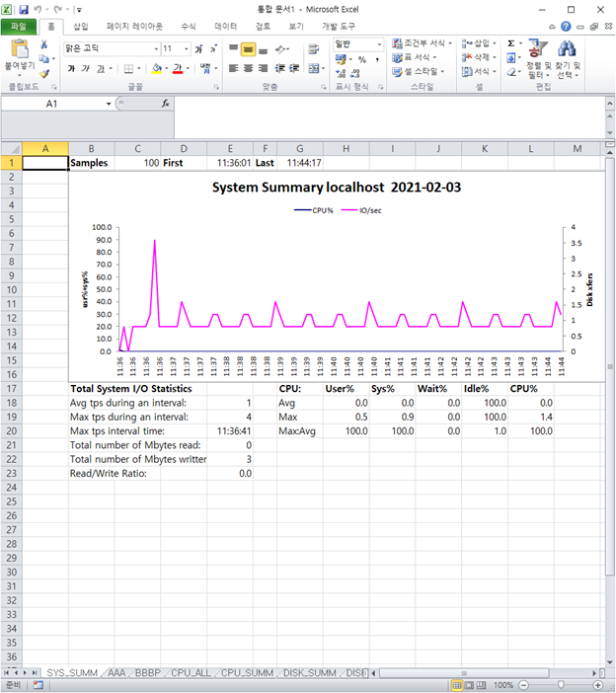This screenshot has height=693, width=616.
Task: Click bottom align icon
Action: click(263, 49)
